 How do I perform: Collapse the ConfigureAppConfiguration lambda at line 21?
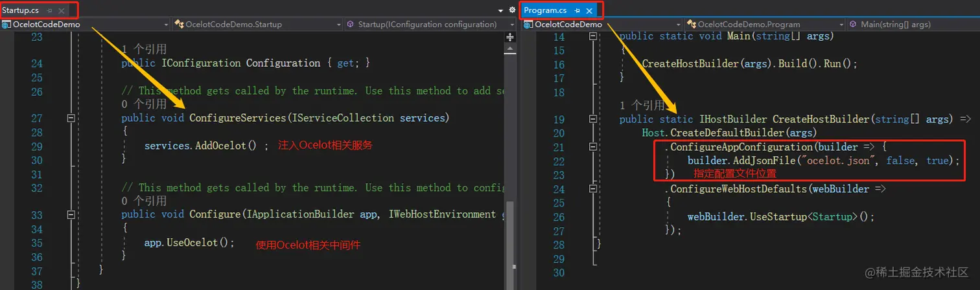pos(592,148)
